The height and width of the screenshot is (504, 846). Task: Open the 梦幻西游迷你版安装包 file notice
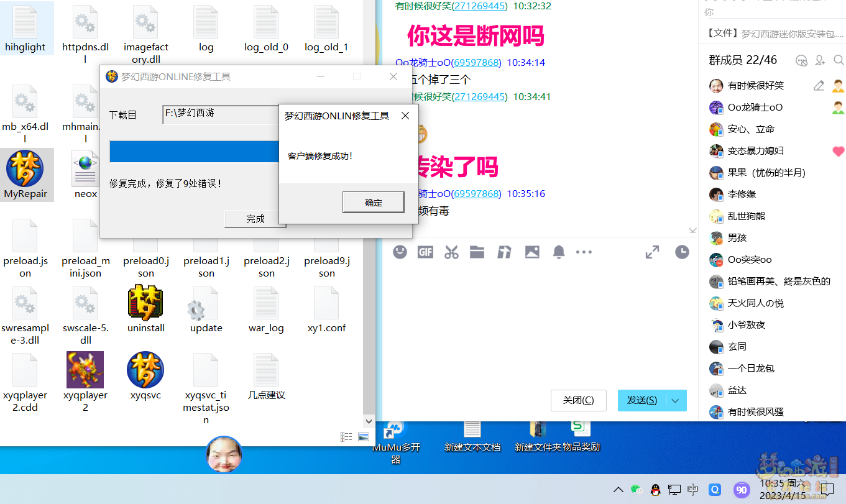pyautogui.click(x=775, y=33)
